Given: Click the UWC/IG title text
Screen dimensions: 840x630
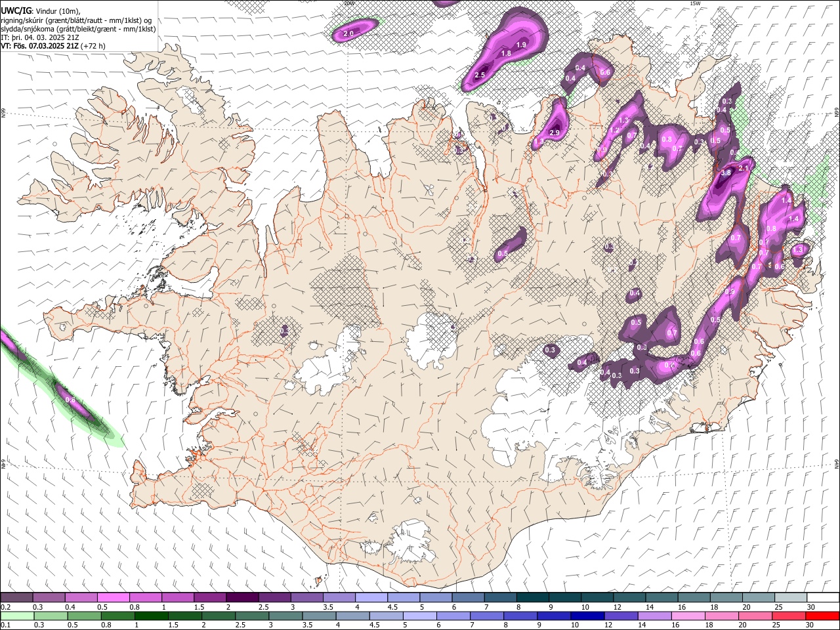Looking at the screenshot, I should point(16,11).
